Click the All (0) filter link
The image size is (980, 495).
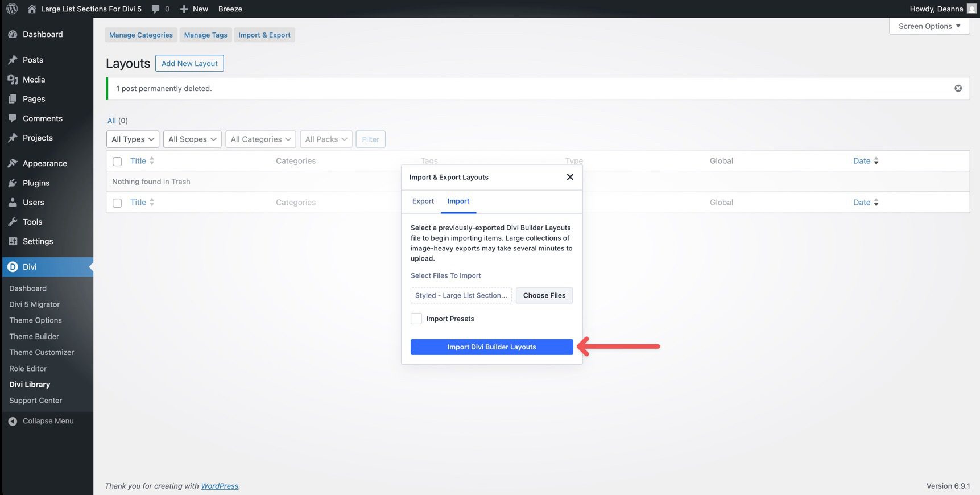(x=118, y=121)
